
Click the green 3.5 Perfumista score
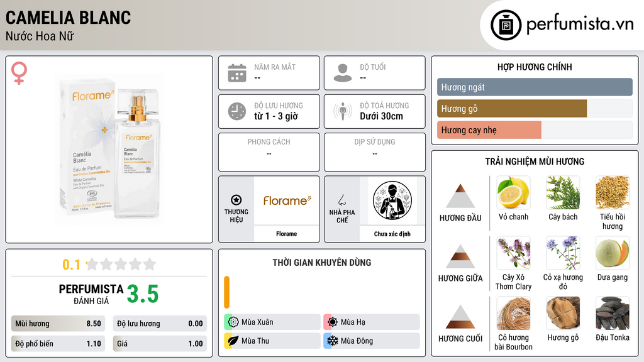(x=143, y=294)
